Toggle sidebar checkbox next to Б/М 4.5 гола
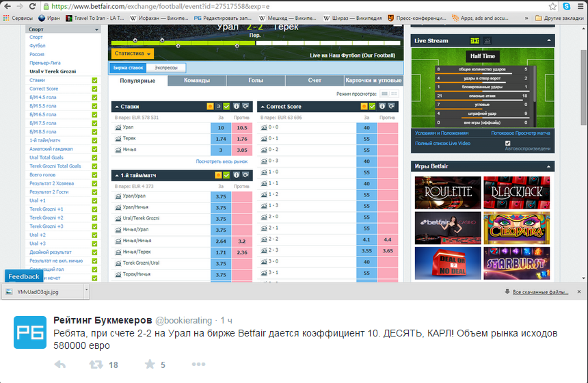Image resolution: width=588 pixels, height=383 pixels. point(94,98)
